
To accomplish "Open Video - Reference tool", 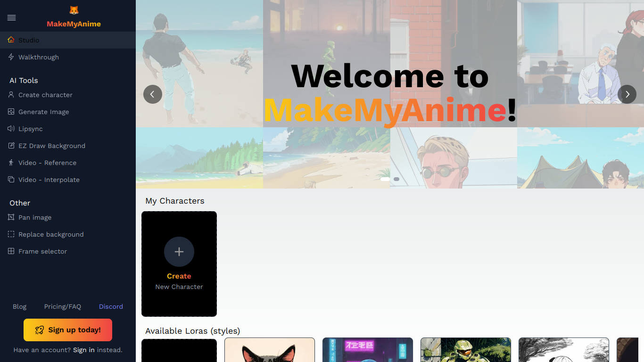I will (68, 163).
